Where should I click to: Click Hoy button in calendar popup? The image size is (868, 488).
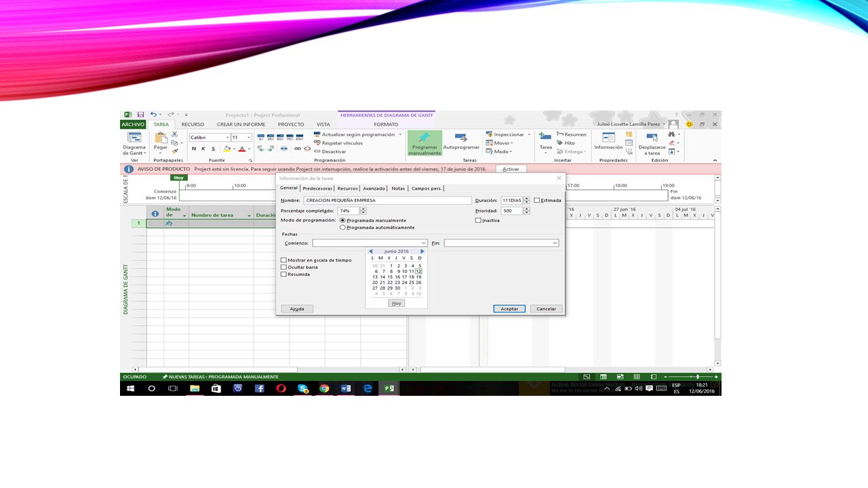coord(397,303)
